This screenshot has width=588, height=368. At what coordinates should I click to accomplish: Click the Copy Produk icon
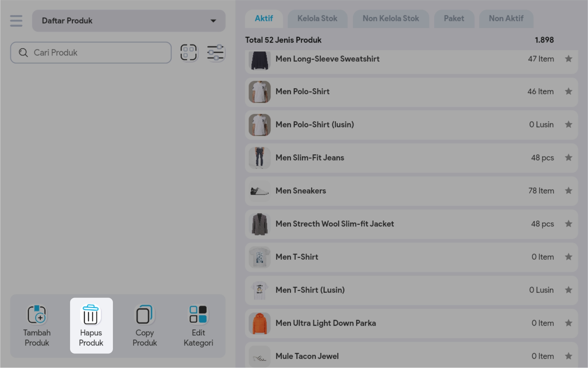point(145,315)
